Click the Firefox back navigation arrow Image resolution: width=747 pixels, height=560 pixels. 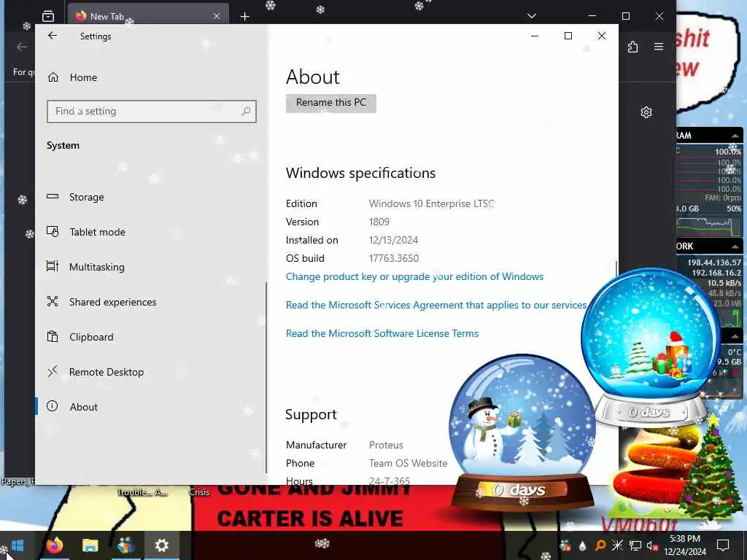point(21,47)
